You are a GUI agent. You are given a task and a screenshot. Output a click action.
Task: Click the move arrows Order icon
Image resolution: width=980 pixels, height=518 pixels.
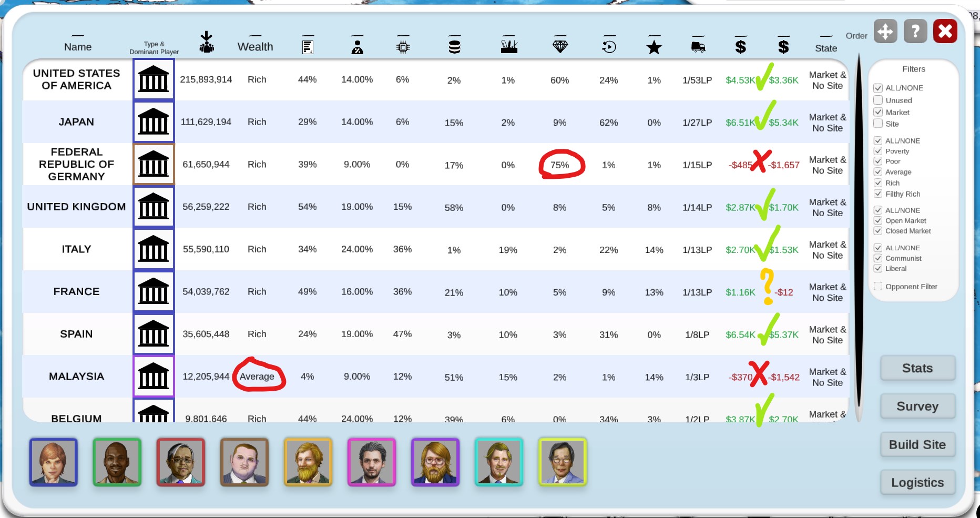tap(885, 31)
